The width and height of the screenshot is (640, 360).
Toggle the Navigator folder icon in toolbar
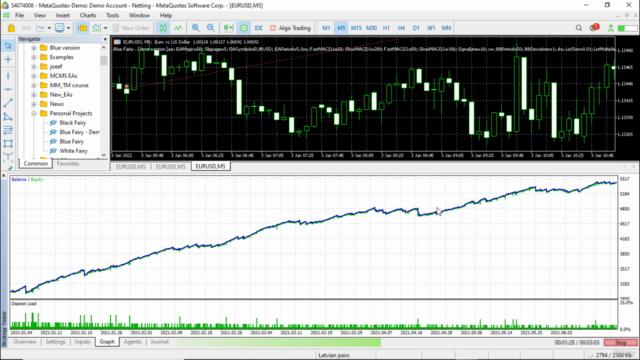(x=82, y=28)
